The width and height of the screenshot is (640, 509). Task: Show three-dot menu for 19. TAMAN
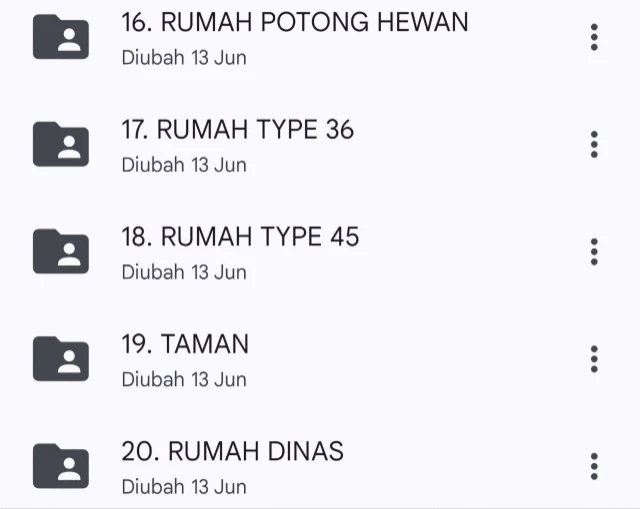click(x=594, y=359)
